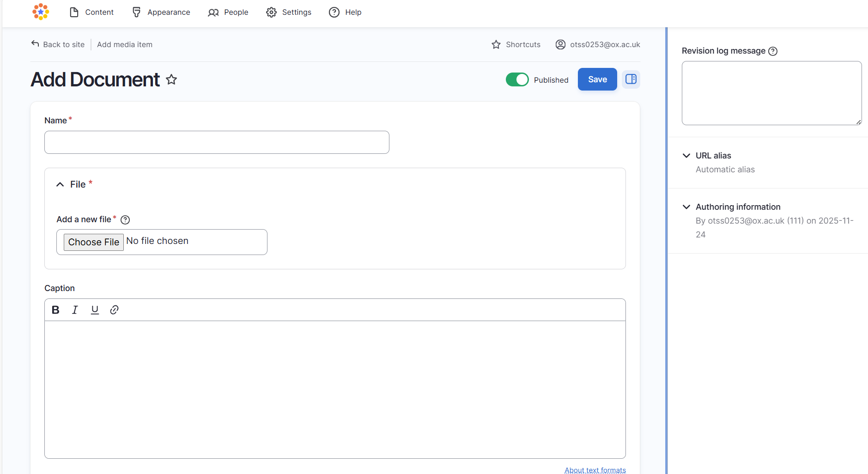The height and width of the screenshot is (474, 868).
Task: Open the help tooltip beside Add a new file
Action: (x=125, y=219)
